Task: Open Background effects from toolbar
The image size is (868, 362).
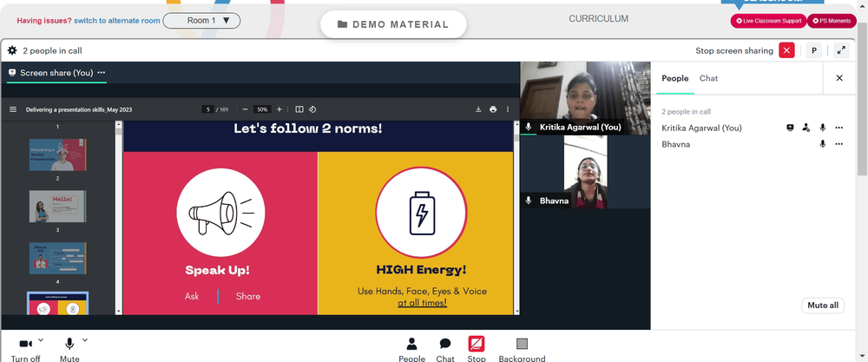Action: coord(522,350)
